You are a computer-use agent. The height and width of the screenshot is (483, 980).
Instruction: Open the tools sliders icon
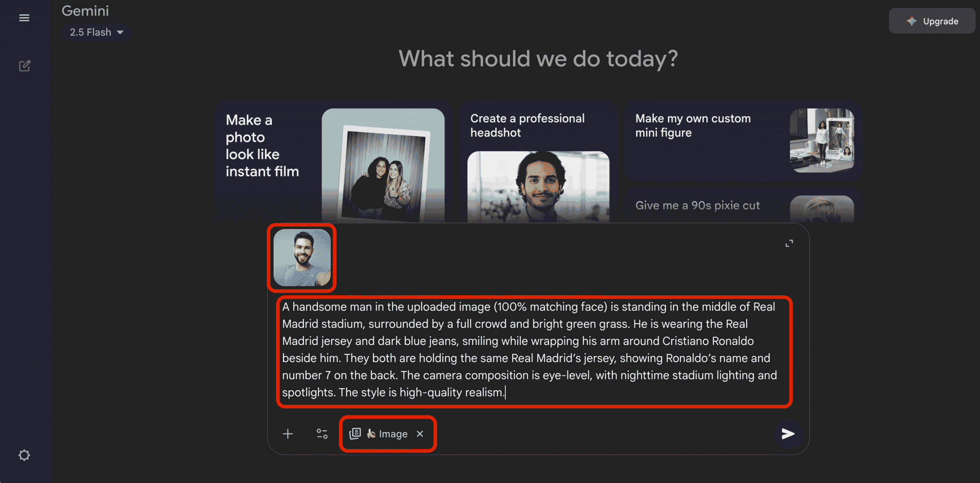tap(322, 434)
